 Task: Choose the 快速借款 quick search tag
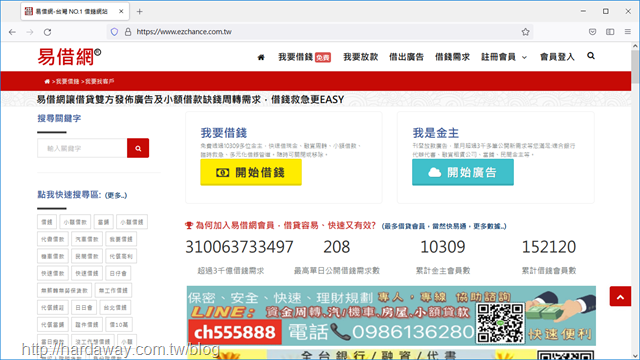click(53, 273)
